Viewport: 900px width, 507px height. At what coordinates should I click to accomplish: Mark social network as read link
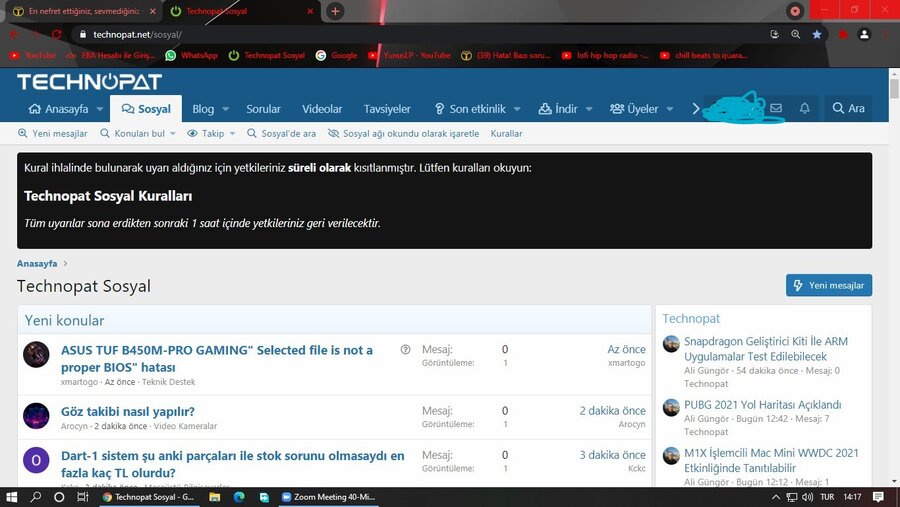404,133
